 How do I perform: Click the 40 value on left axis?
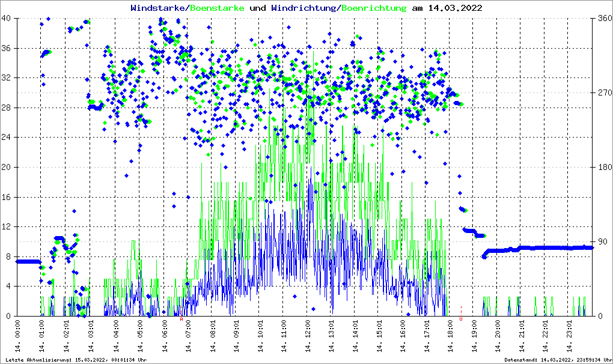point(6,18)
